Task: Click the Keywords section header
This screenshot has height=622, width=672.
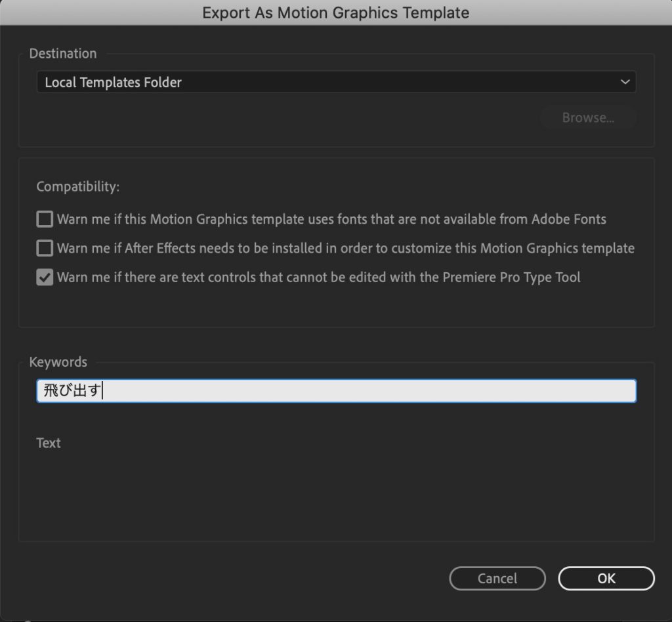Action: [x=58, y=362]
